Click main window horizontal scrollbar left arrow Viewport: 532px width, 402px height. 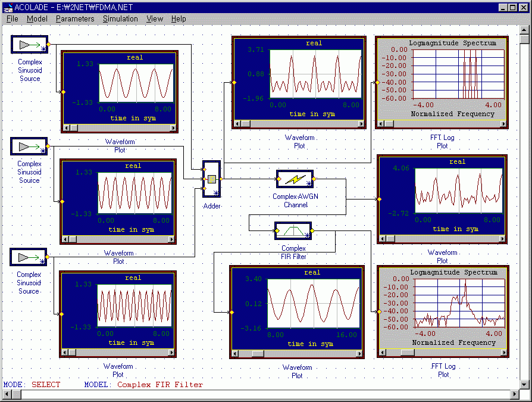pos(7,394)
